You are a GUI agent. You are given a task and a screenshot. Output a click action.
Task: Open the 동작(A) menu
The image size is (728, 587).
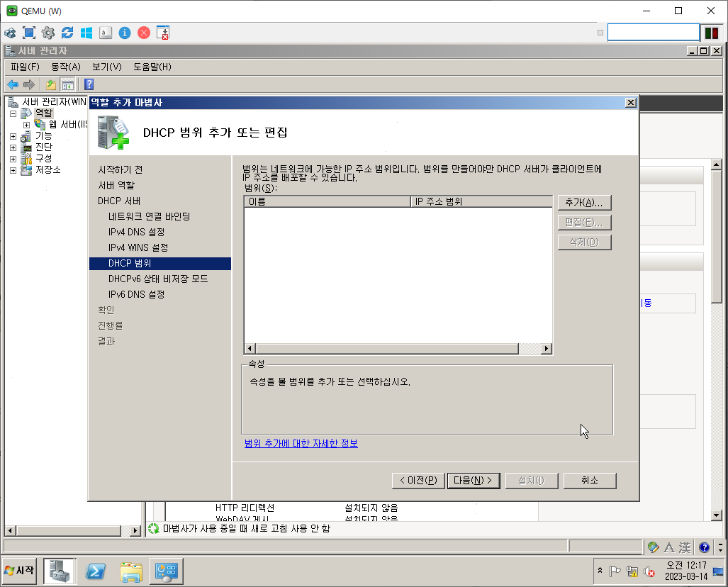click(66, 67)
